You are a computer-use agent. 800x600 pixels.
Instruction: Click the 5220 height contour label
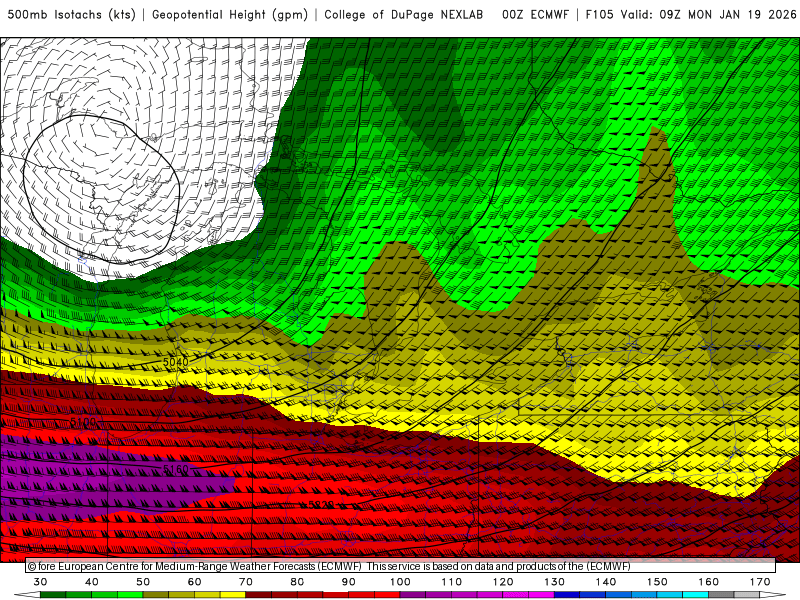click(x=321, y=505)
